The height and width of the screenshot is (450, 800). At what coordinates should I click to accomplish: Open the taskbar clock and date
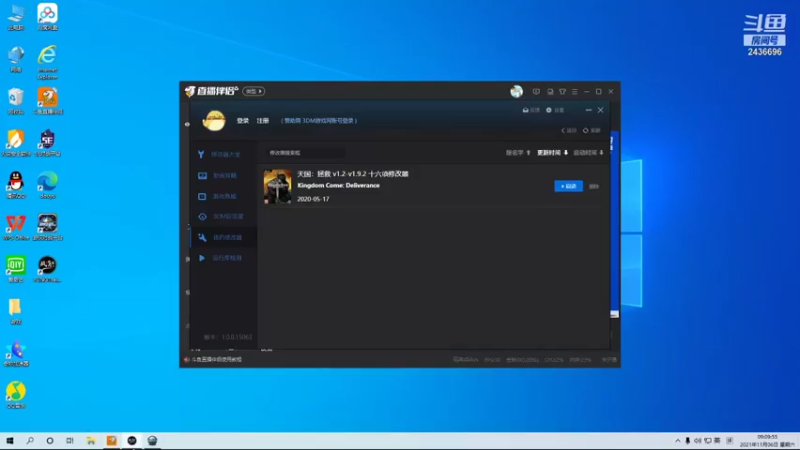coord(768,441)
